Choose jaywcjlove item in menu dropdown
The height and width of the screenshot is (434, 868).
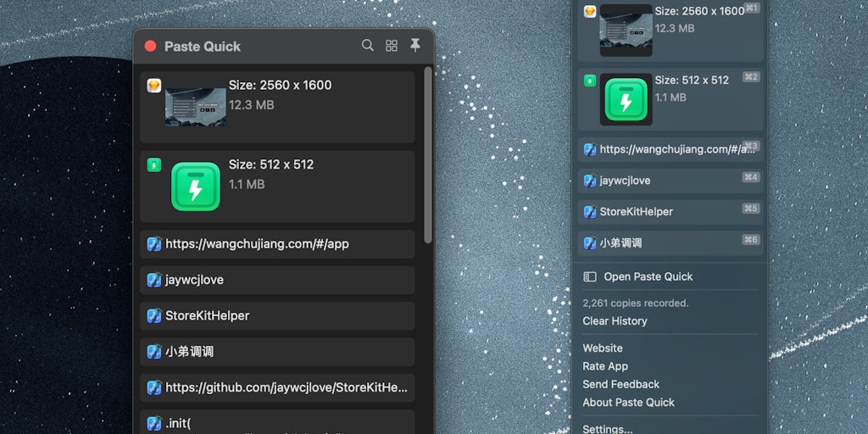click(670, 181)
